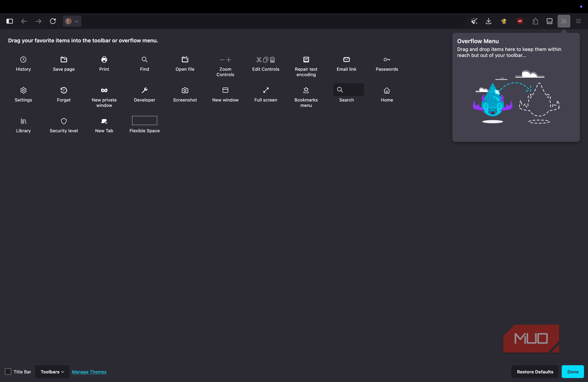The height and width of the screenshot is (382, 588).
Task: Select the Email link envelope icon
Action: (x=347, y=60)
